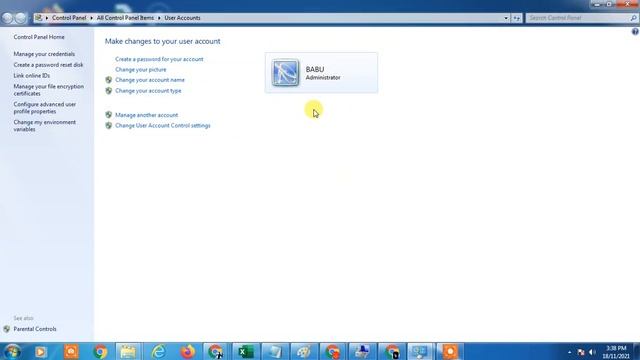Open the Chrome icon right of Paint
The image size is (640, 360).
tap(333, 351)
